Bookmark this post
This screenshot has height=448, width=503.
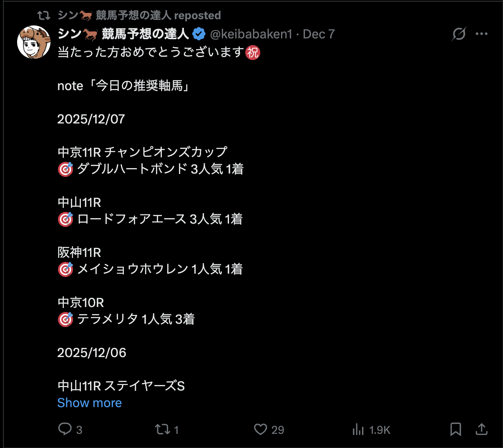455,429
